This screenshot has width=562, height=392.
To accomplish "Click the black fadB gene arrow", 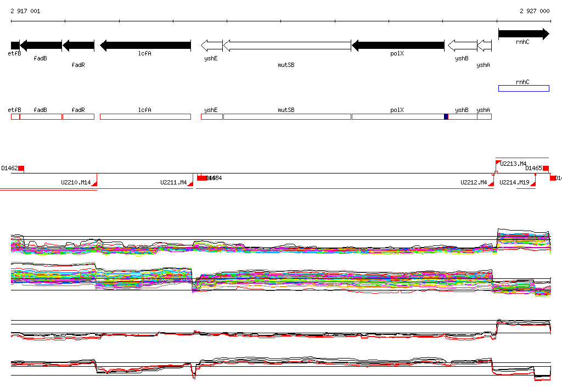I will 41,46.
